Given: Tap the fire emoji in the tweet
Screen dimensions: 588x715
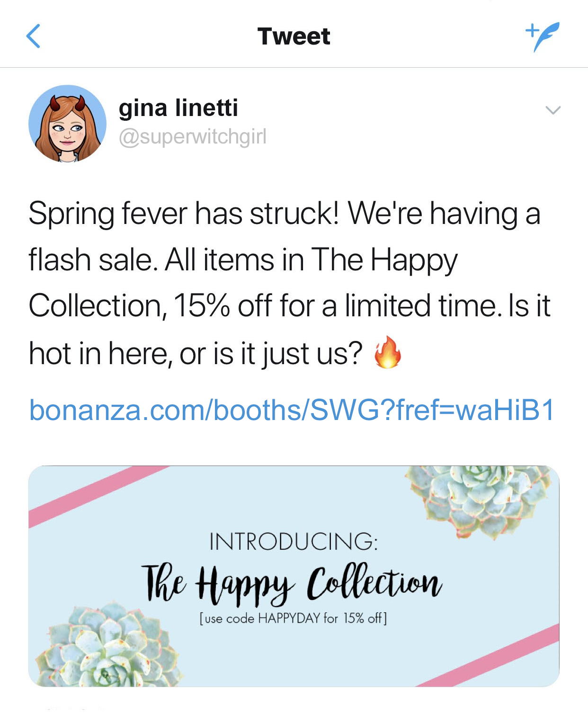Looking at the screenshot, I should click(x=388, y=352).
